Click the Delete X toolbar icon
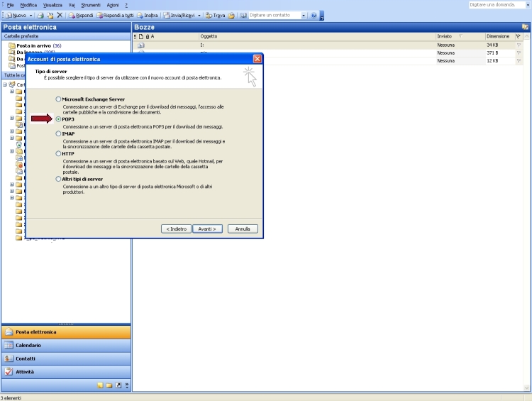The height and width of the screenshot is (401, 532). pyautogui.click(x=60, y=16)
